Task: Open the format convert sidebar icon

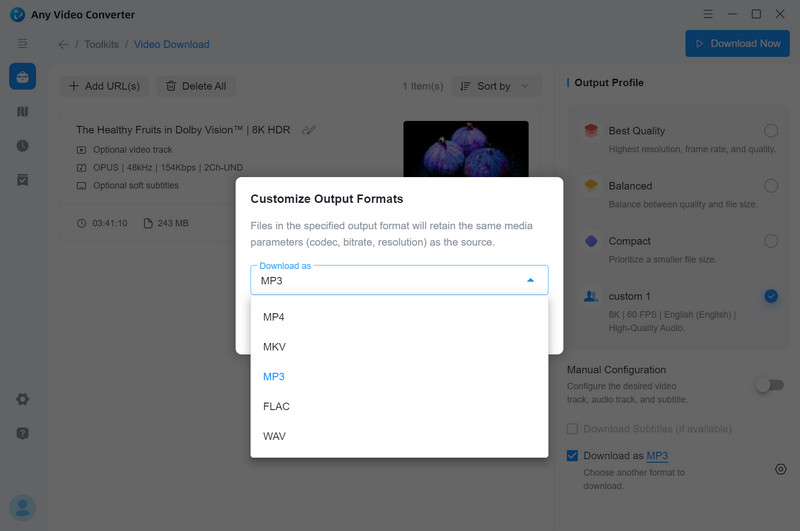Action: [x=22, y=111]
